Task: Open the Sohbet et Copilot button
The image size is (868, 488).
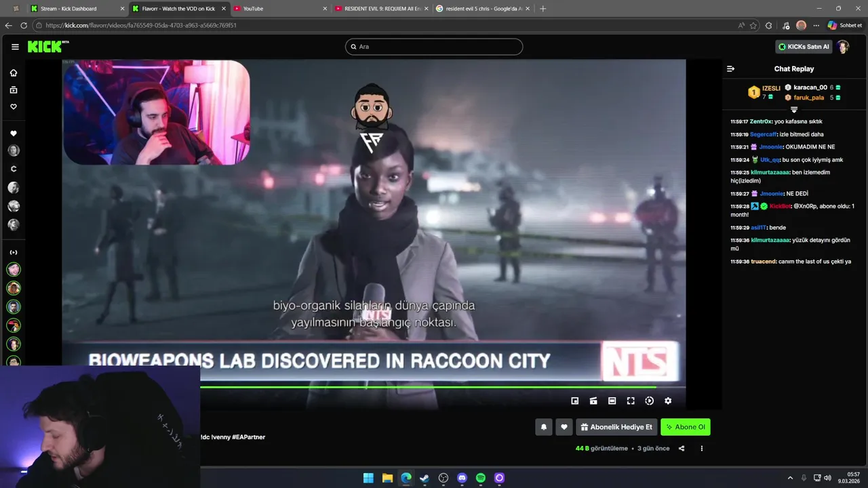Action: [844, 25]
